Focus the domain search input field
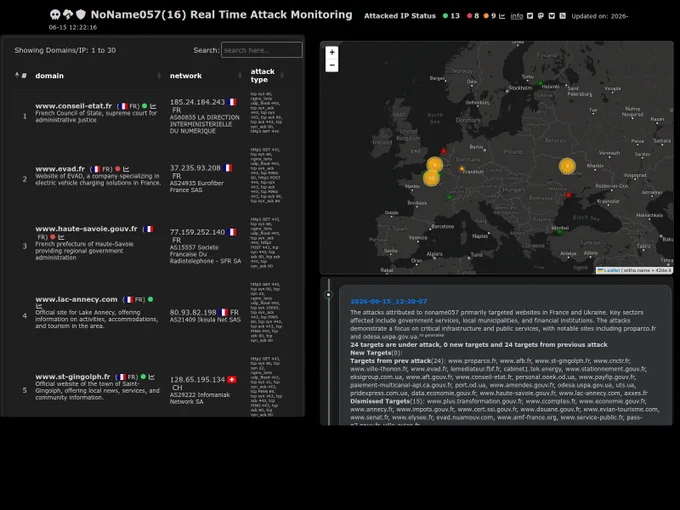 pyautogui.click(x=262, y=50)
